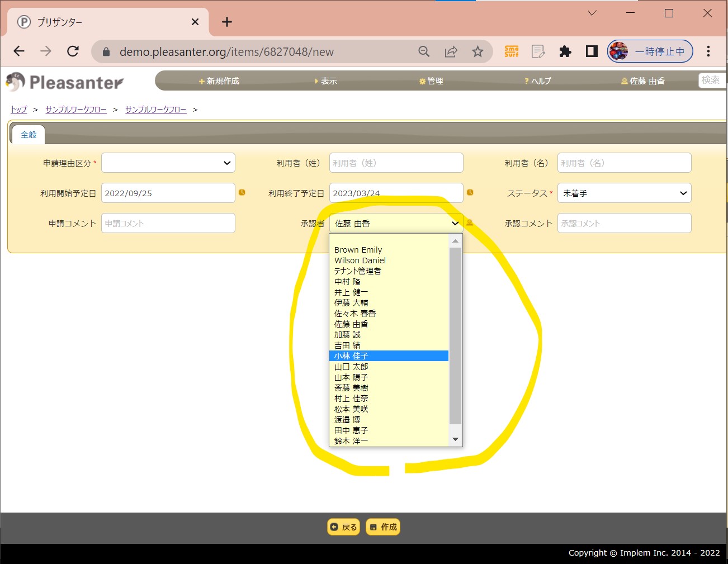The image size is (728, 564).
Task: Click the person icon next to 承認者
Action: [470, 222]
